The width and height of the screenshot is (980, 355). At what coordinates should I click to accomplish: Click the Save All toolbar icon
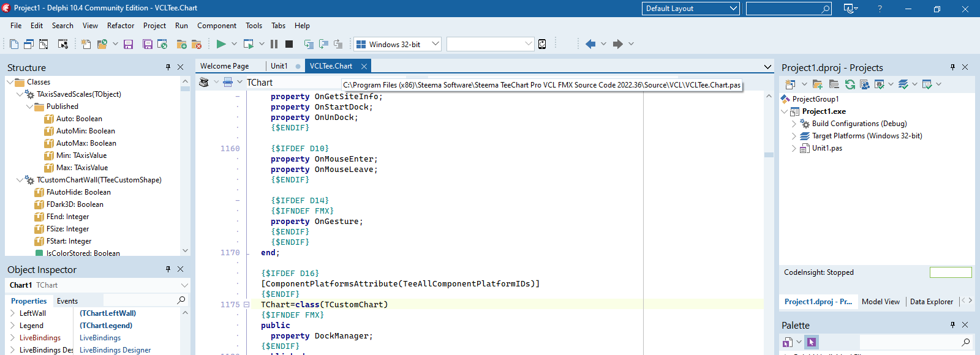coord(148,44)
